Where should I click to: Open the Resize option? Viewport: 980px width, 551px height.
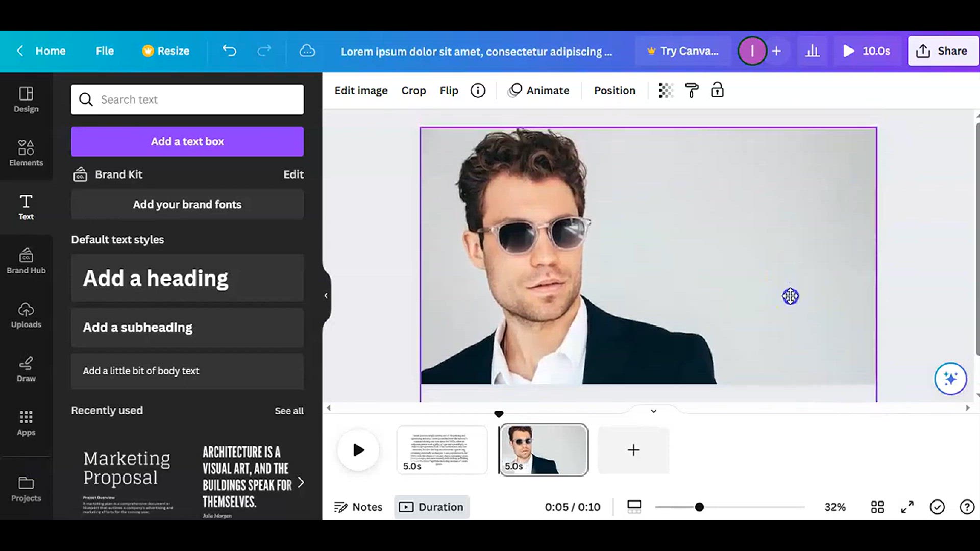click(x=166, y=51)
